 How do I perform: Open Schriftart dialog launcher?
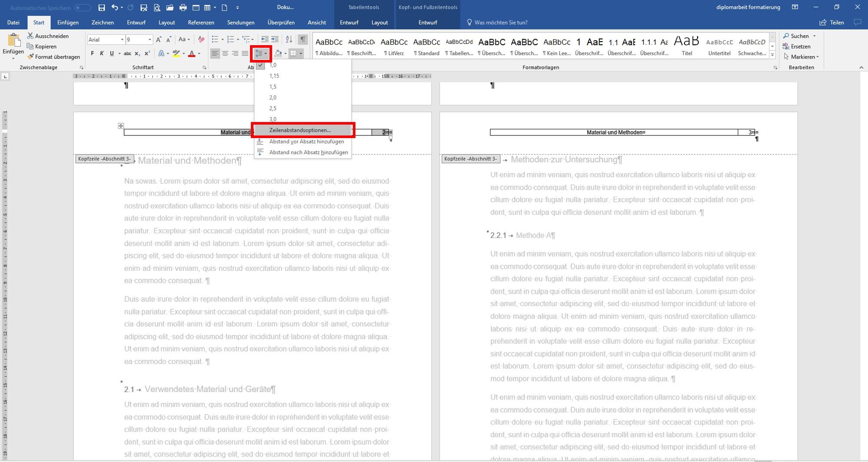(204, 68)
